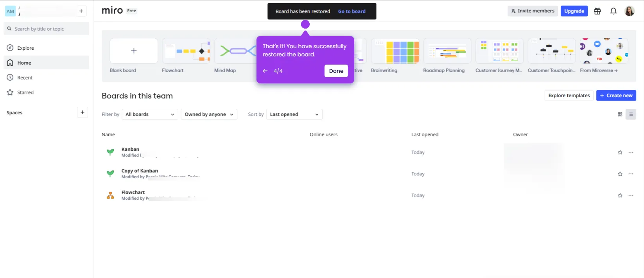The width and height of the screenshot is (644, 278).
Task: Open Recent in sidebar
Action: (47, 78)
